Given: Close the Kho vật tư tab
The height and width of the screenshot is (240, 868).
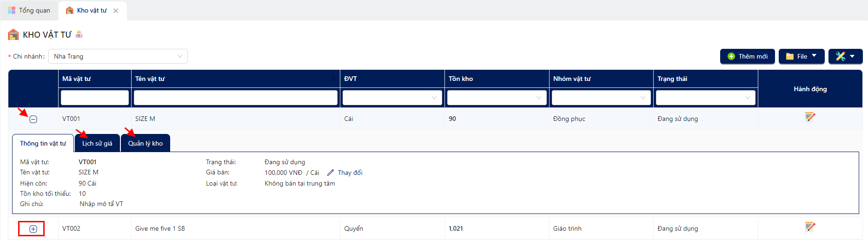Looking at the screenshot, I should coord(116,11).
